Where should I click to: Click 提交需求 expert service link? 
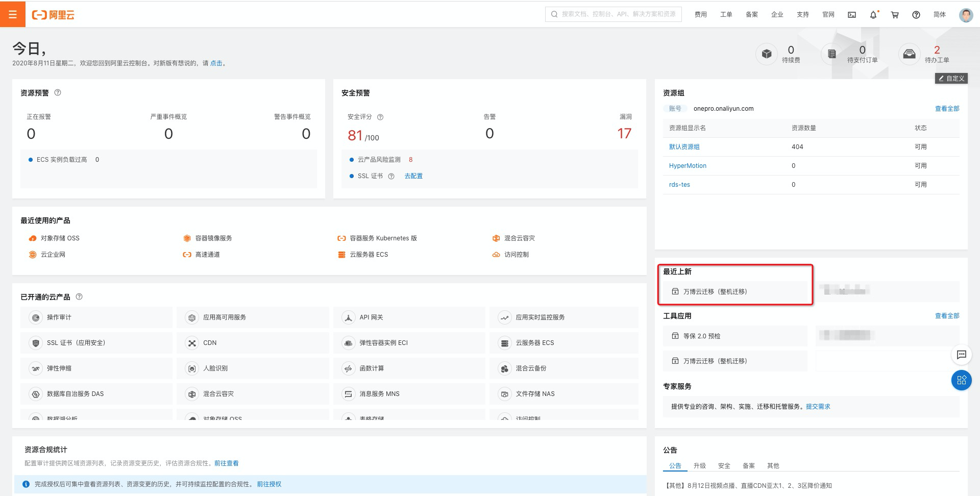[818, 407]
